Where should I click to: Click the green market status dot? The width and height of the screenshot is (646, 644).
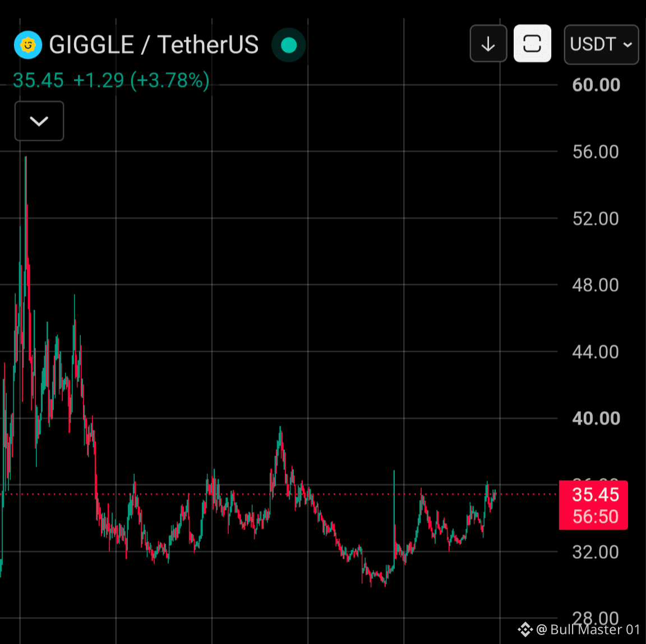coord(288,45)
